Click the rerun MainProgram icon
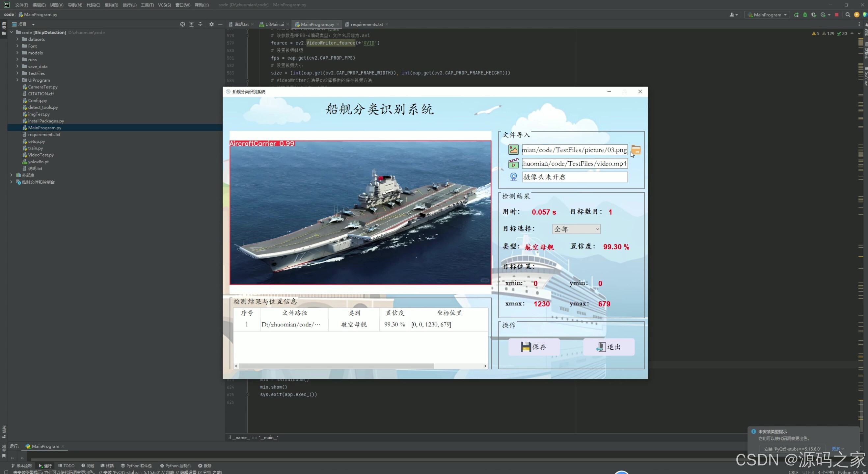The image size is (868, 474). [x=796, y=15]
